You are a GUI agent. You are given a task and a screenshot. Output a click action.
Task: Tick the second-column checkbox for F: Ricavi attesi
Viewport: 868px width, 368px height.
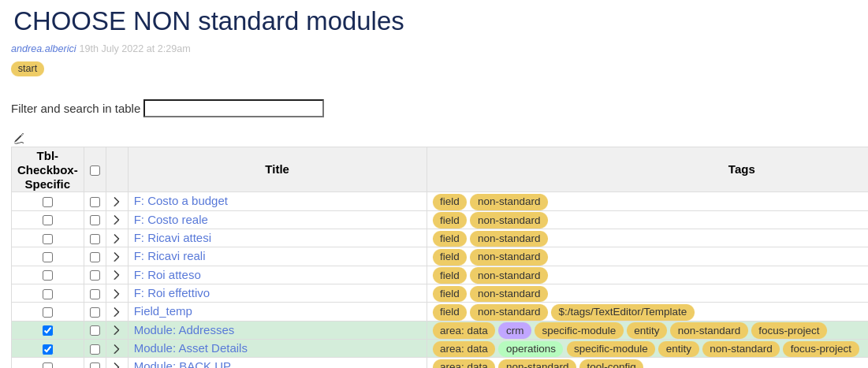[95, 239]
